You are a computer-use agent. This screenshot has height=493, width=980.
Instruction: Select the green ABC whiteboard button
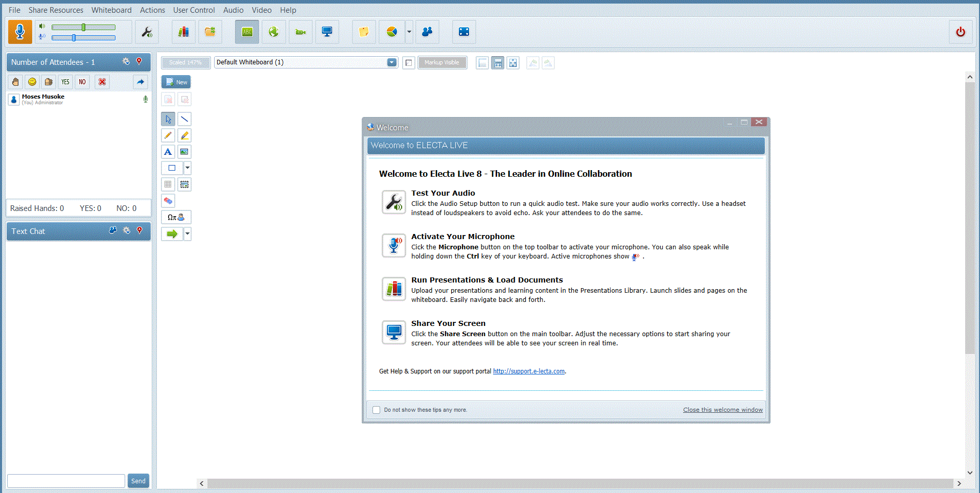pos(247,32)
